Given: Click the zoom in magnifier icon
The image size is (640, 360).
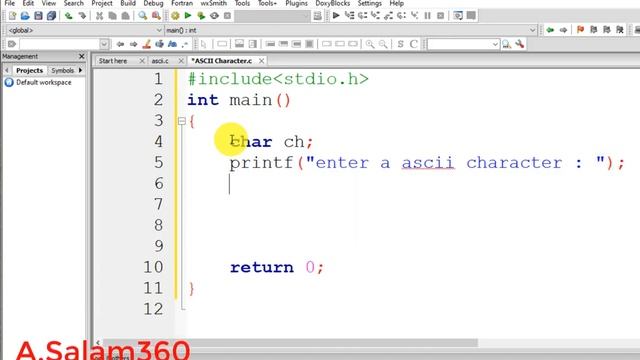Looking at the screenshot, I should tap(370, 44).
